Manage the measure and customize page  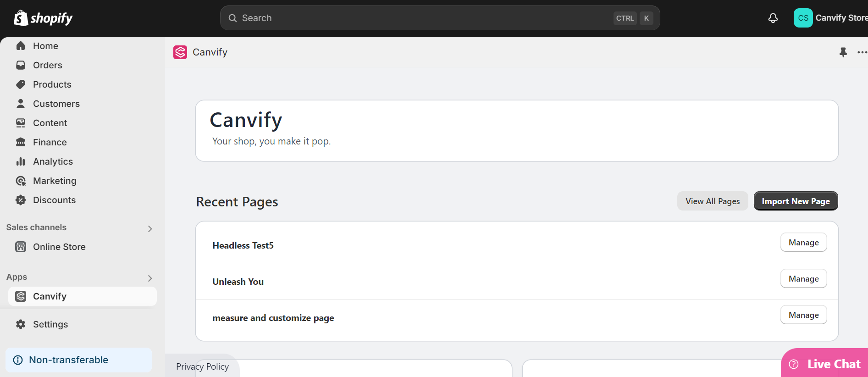pos(803,315)
